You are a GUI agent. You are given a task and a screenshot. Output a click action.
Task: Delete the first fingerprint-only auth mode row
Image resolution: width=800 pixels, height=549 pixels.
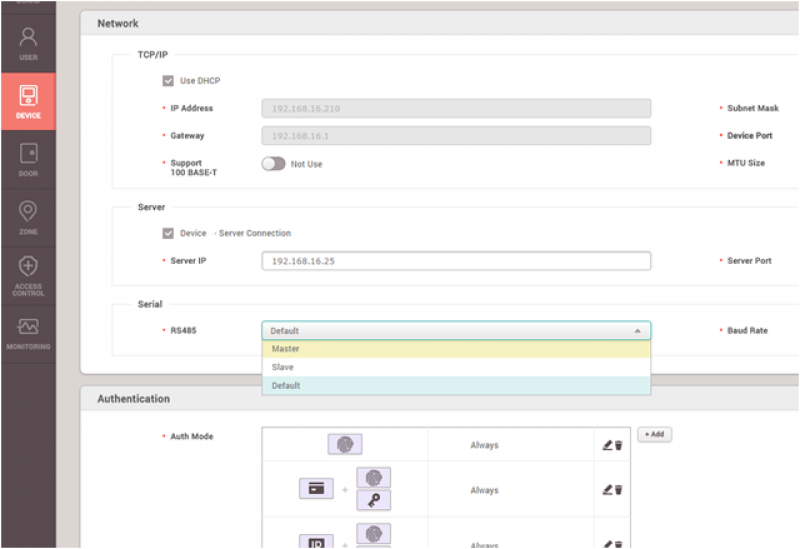pos(618,445)
